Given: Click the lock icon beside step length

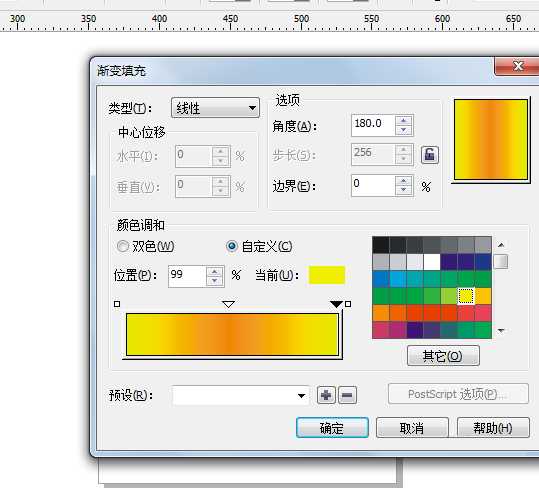Looking at the screenshot, I should [430, 154].
